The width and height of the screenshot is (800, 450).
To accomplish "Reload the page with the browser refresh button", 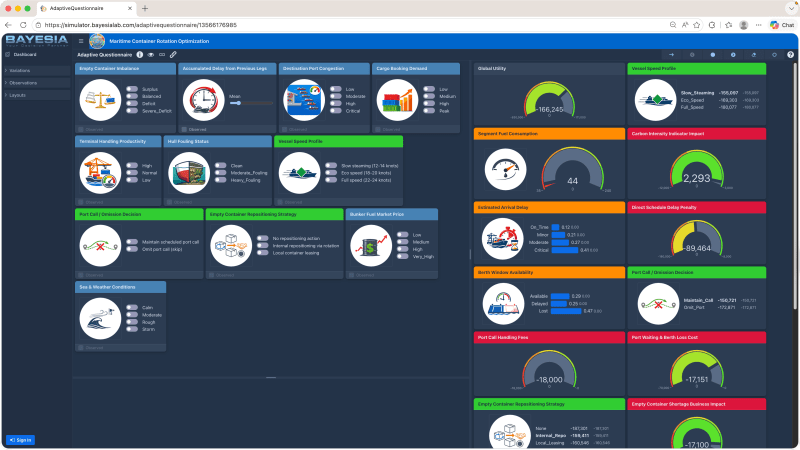I will pos(23,24).
